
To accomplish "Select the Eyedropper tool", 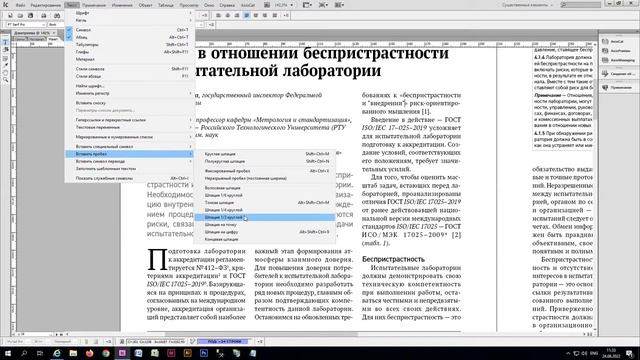I will tap(5, 65).
